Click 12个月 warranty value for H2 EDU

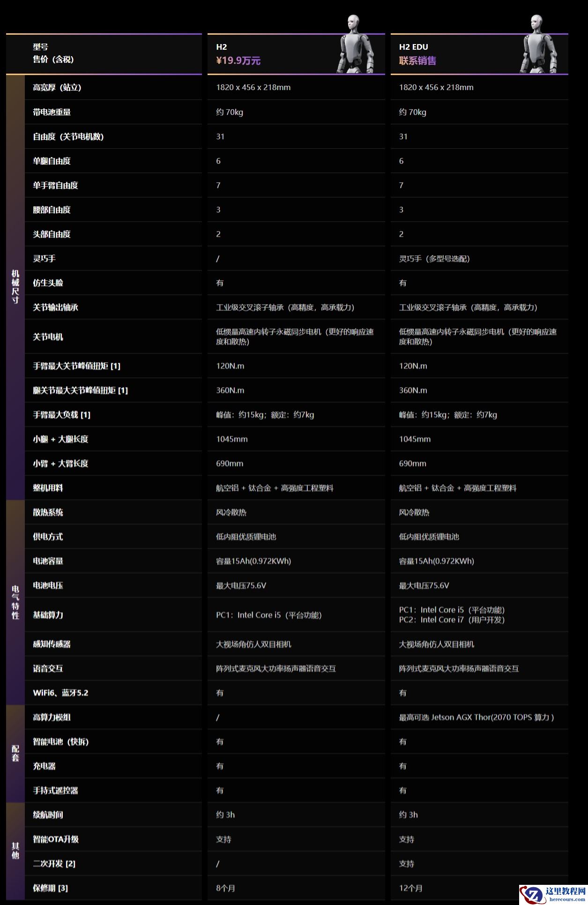(411, 888)
